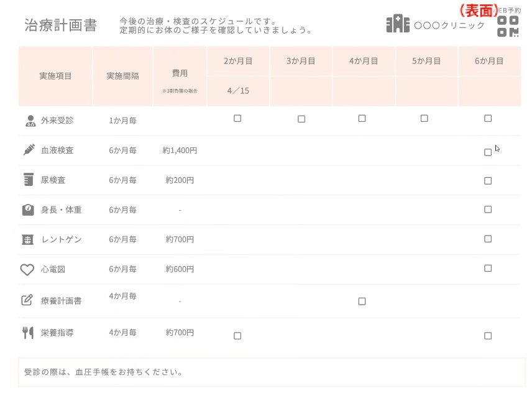Select the 3か月目 column header

coord(301,61)
